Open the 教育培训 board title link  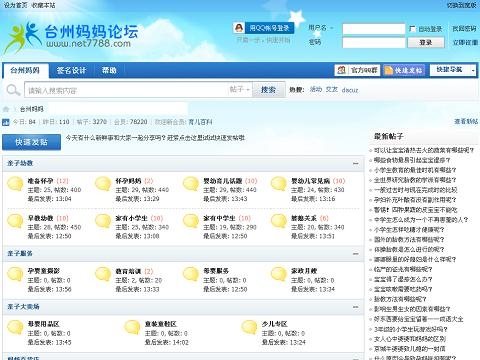(128, 271)
